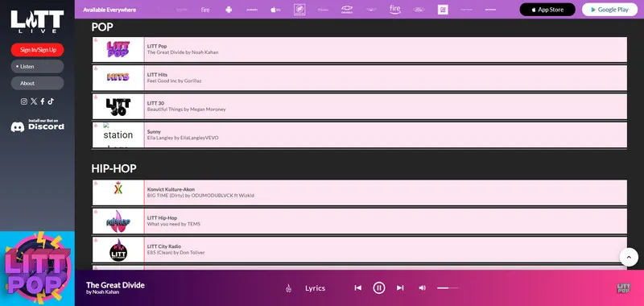Select 'Beautiful Things by Megan Moroney' text
The width and height of the screenshot is (644, 306).
pyautogui.click(x=187, y=110)
